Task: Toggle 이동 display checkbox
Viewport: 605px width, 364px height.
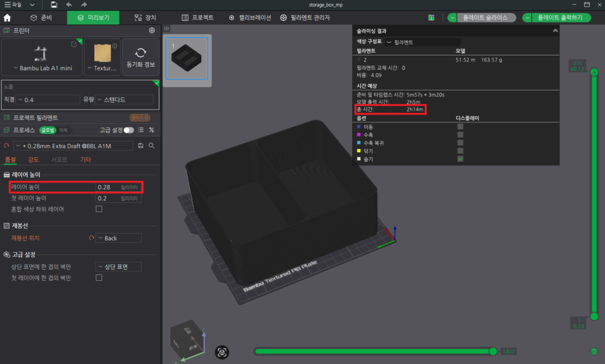Action: point(460,126)
